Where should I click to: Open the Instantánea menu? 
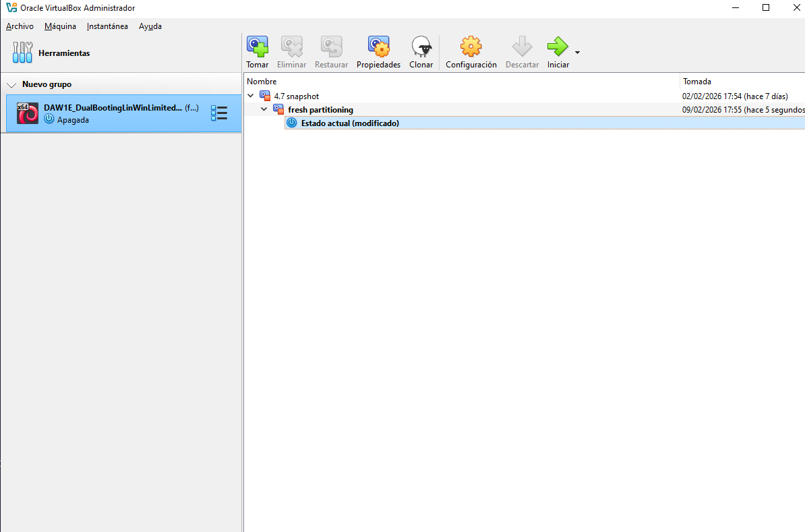tap(107, 26)
